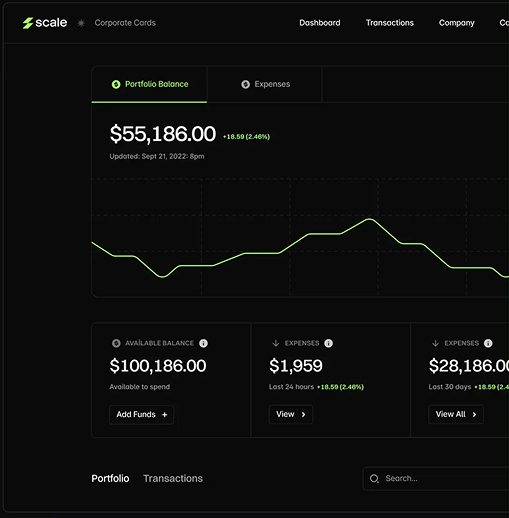Image resolution: width=509 pixels, height=518 pixels.
Task: Click the Last 30 days label
Action: coord(450,387)
